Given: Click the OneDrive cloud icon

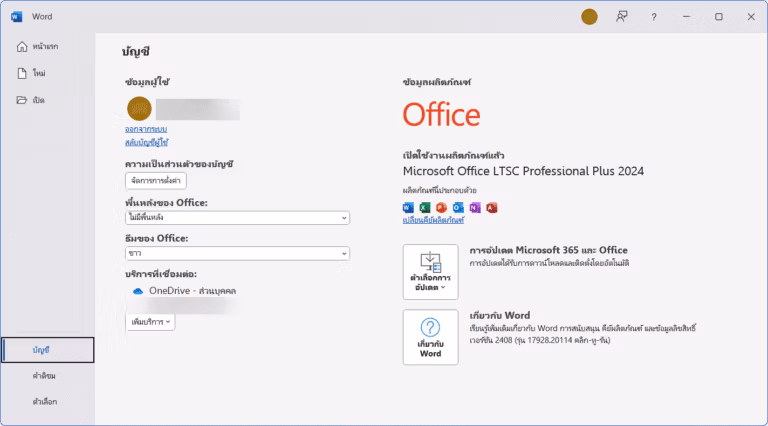Looking at the screenshot, I should point(138,291).
